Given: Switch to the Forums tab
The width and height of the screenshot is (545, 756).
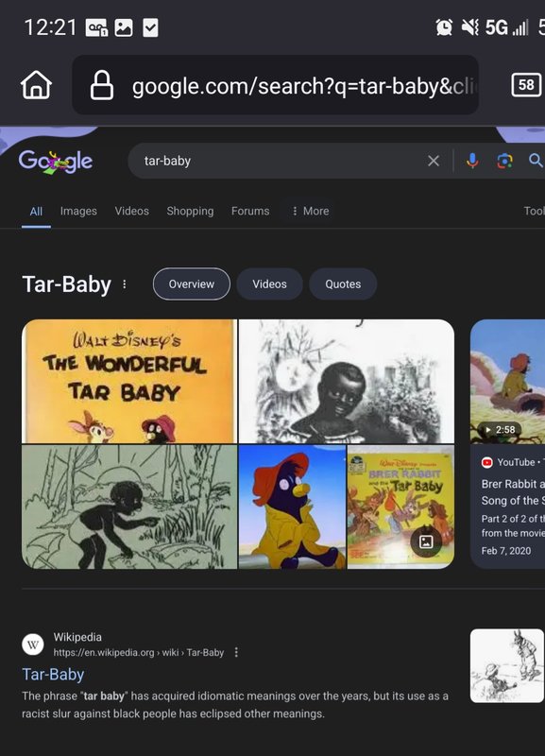Looking at the screenshot, I should tap(250, 211).
